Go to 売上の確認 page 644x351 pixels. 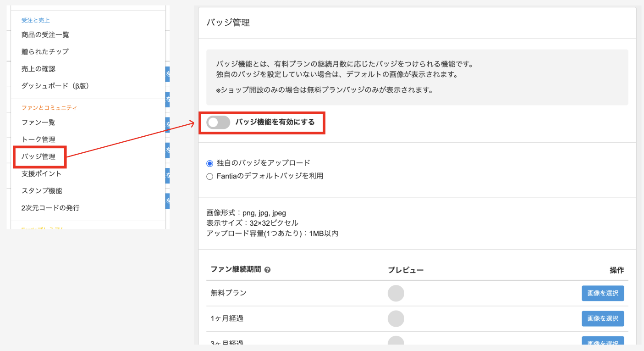(39, 68)
